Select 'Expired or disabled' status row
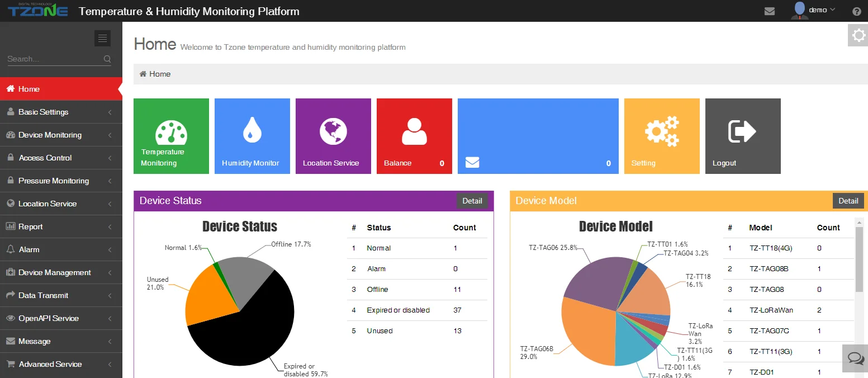This screenshot has height=378, width=868. click(x=417, y=310)
